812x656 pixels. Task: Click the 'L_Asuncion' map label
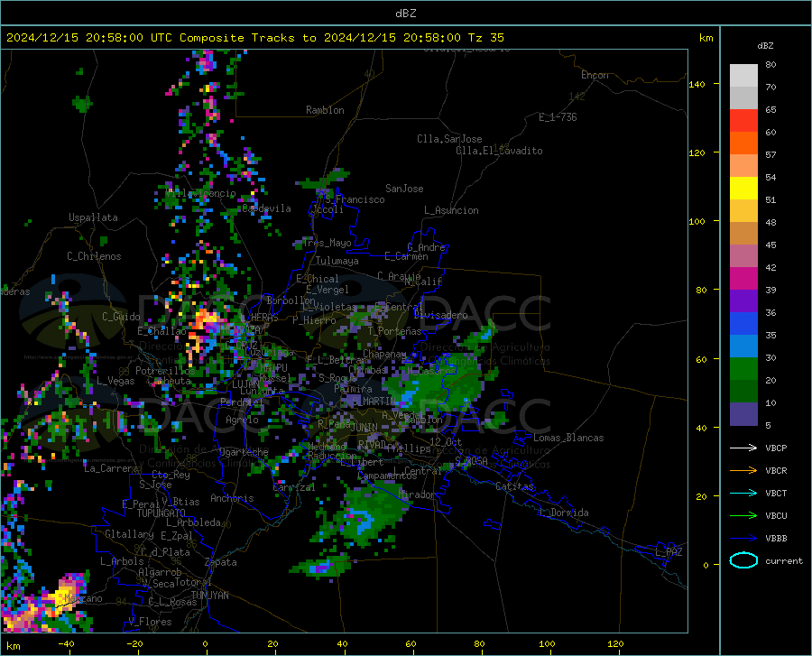coord(451,210)
